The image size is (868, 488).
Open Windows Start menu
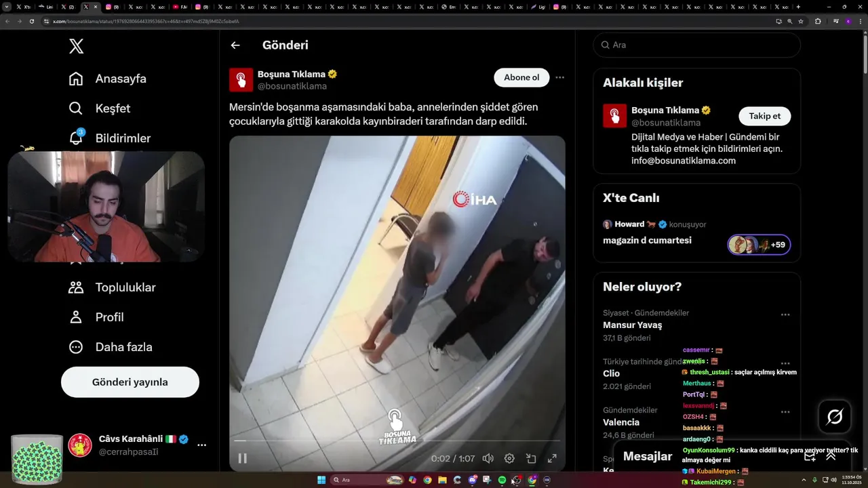click(x=321, y=480)
